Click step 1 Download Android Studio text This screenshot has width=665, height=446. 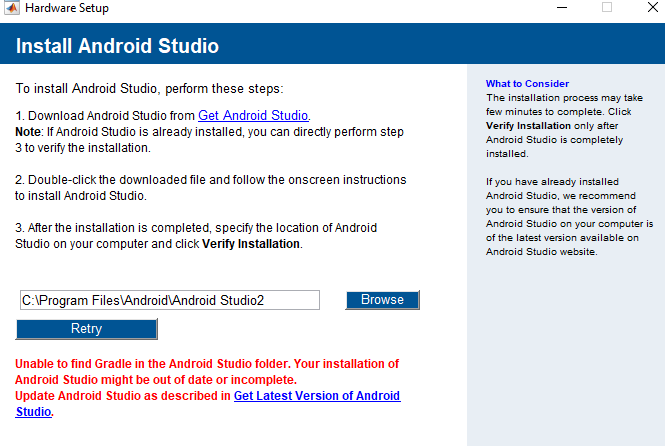point(105,115)
